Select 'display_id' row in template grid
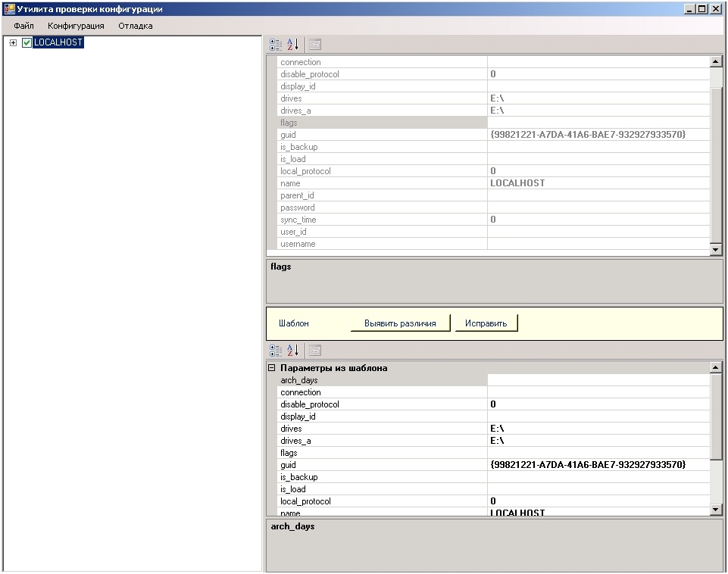 493,416
